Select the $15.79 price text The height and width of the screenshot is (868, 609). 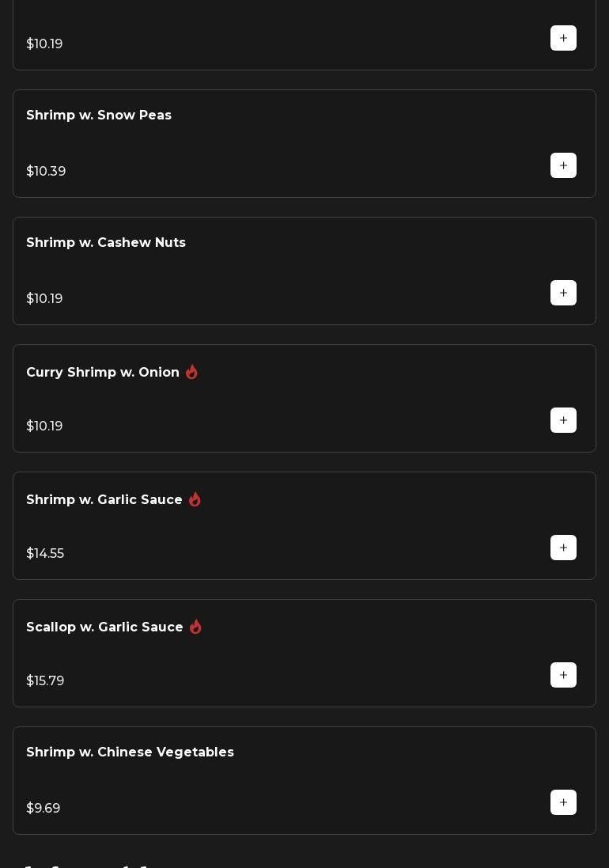tap(45, 681)
